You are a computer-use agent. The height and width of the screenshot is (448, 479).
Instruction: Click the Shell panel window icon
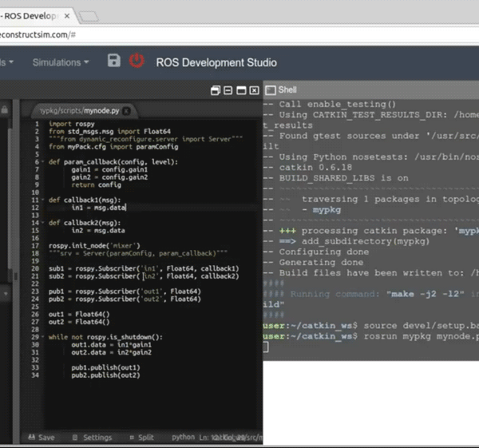click(x=270, y=90)
